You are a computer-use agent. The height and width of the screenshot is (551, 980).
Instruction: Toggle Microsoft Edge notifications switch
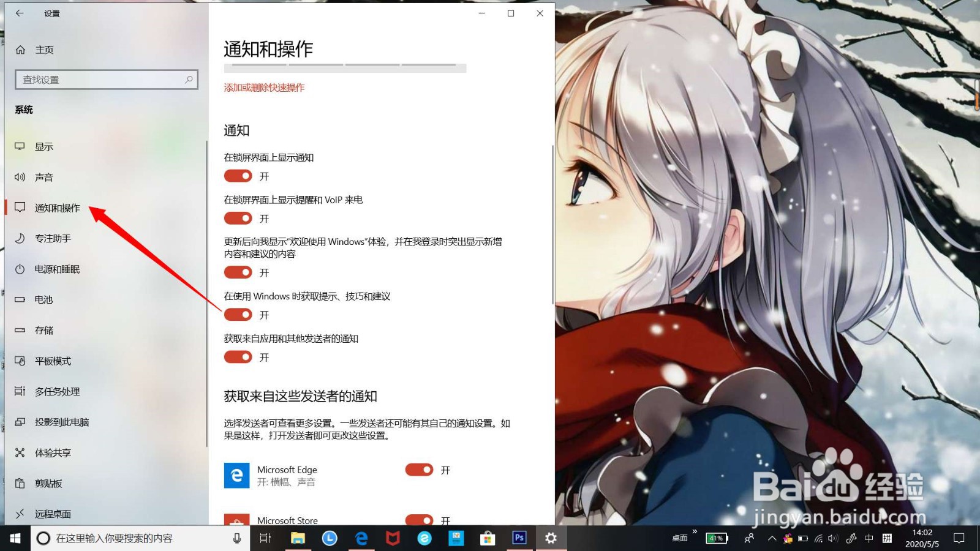click(420, 470)
